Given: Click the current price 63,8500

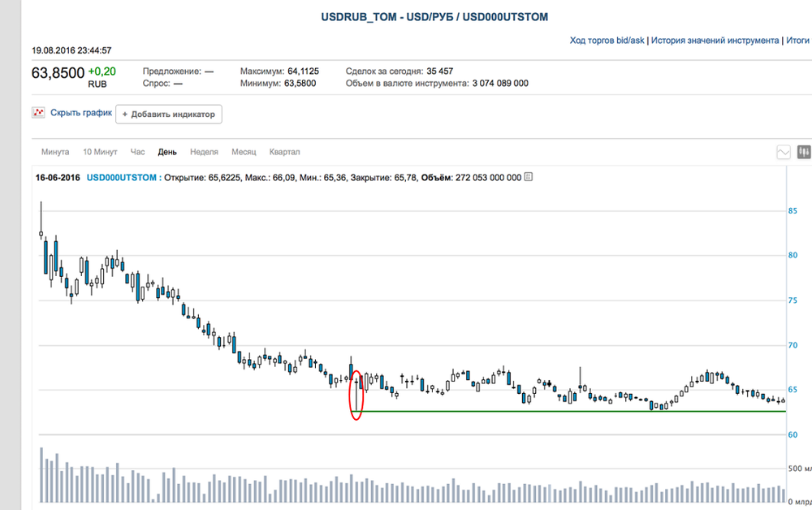Looking at the screenshot, I should (58, 73).
